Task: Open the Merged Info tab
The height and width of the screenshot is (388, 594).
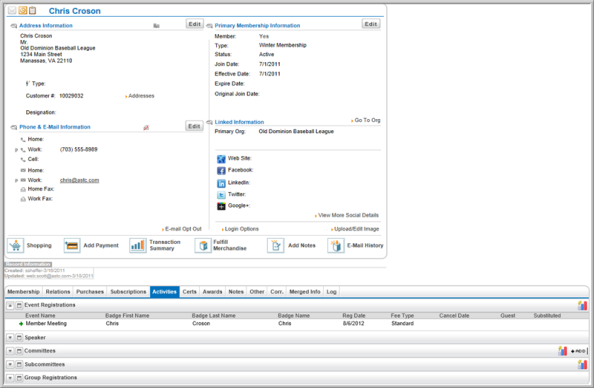Action: [305, 292]
